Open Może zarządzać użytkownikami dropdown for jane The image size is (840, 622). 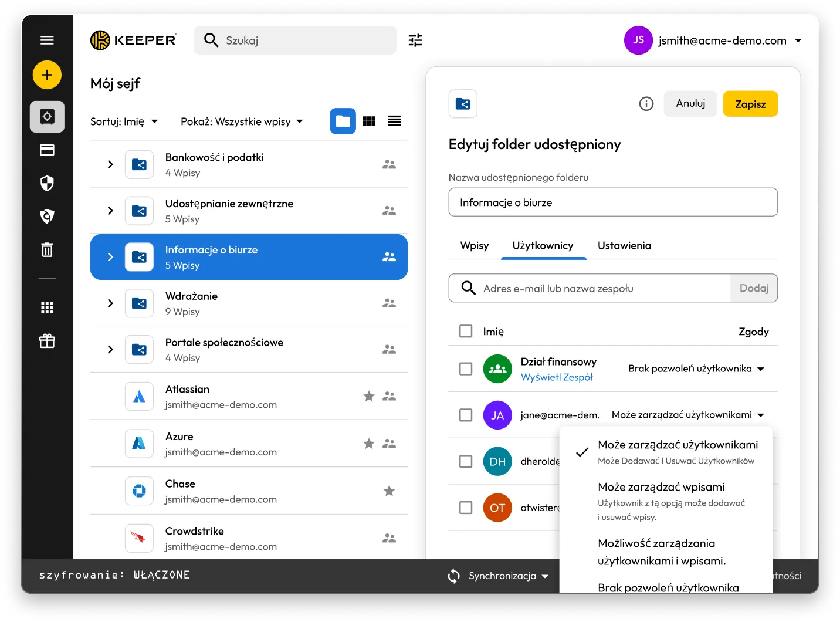click(688, 415)
